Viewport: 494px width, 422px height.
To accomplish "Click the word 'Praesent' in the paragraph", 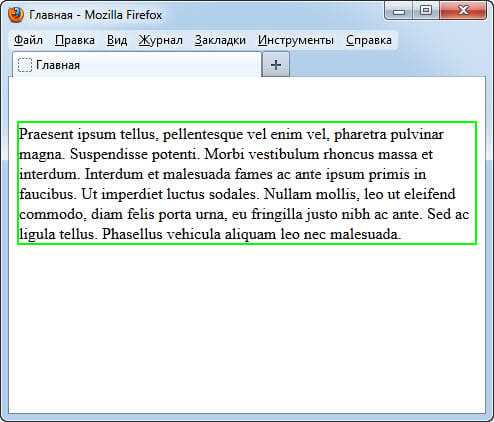I will [x=46, y=134].
